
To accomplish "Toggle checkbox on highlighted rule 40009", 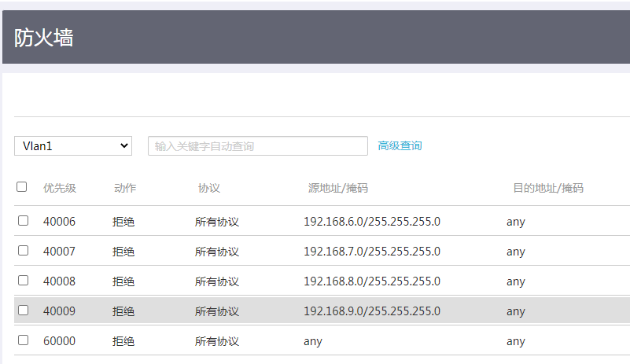I will point(24,311).
